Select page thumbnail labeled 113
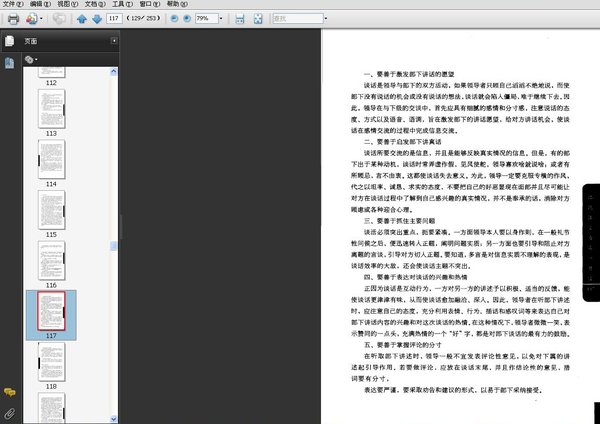 [52, 109]
